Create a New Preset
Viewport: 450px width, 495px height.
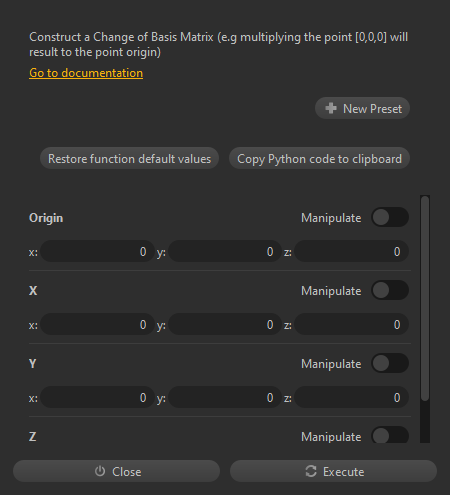coord(362,108)
